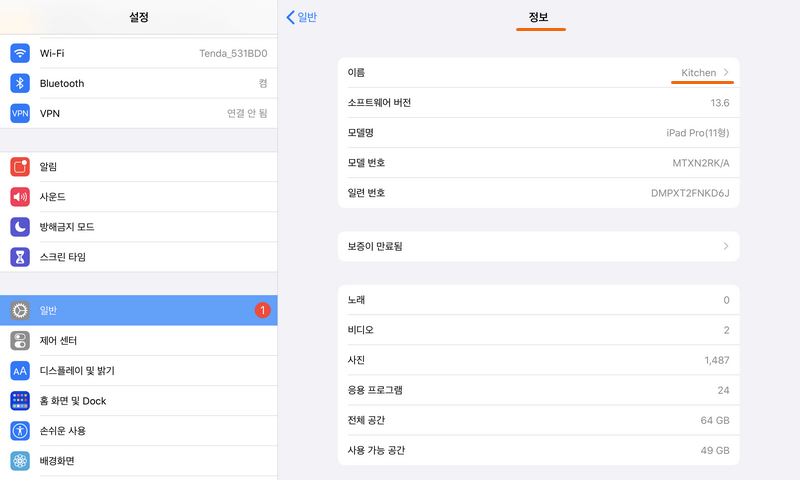Screen dimensions: 800x480
Task: Tap the 소프트웨어 버전 label
Action: (379, 103)
